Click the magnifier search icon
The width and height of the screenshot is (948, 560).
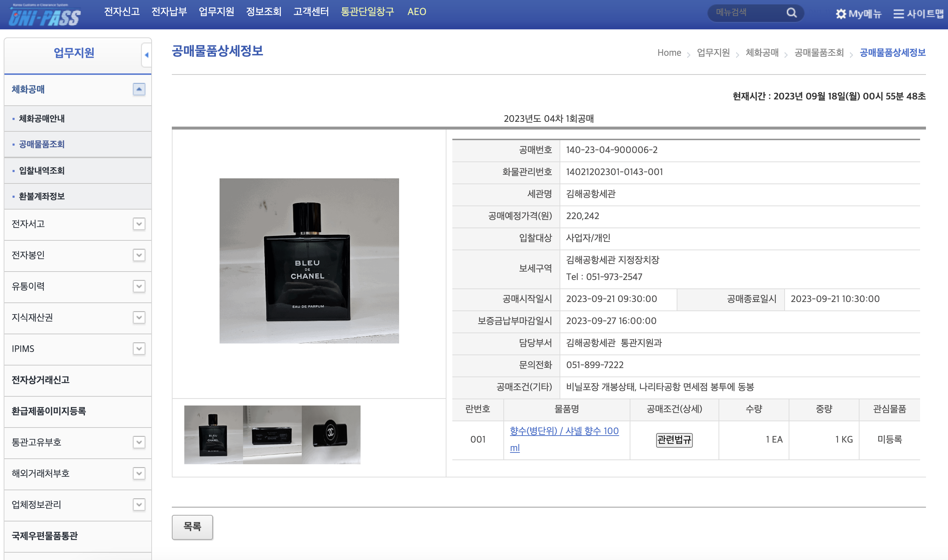click(791, 13)
